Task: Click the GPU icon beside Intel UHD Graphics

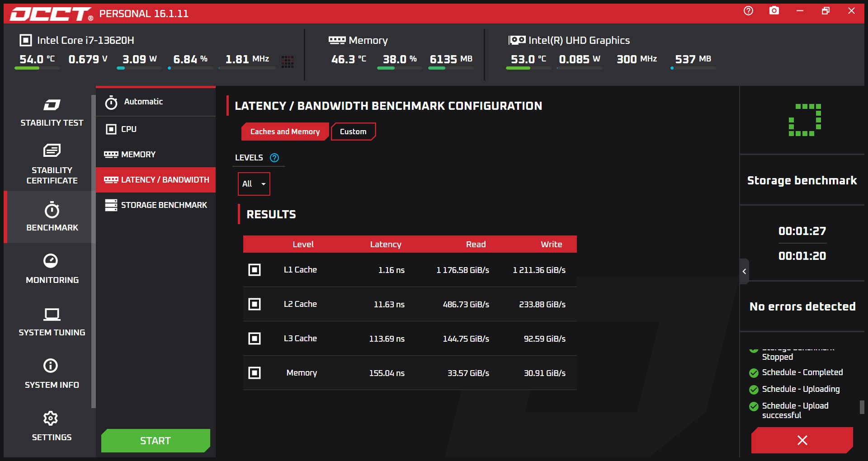Action: pyautogui.click(x=517, y=40)
